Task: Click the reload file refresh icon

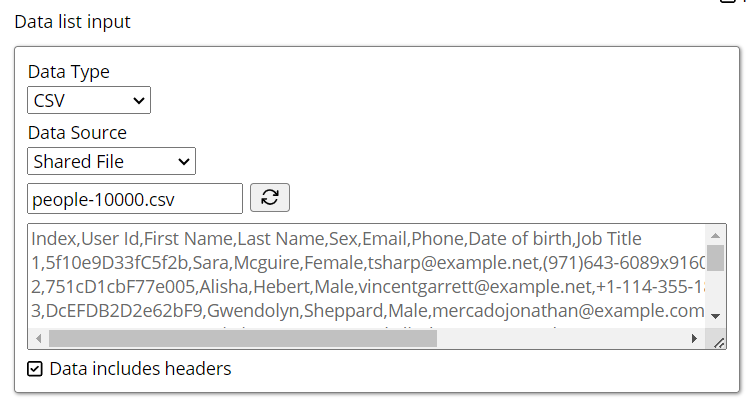Action: coord(269,198)
